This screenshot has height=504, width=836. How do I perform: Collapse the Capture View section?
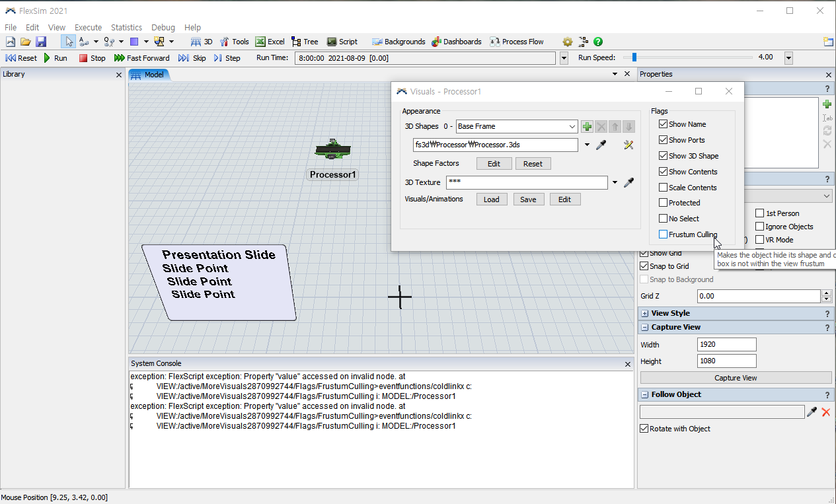pos(644,328)
